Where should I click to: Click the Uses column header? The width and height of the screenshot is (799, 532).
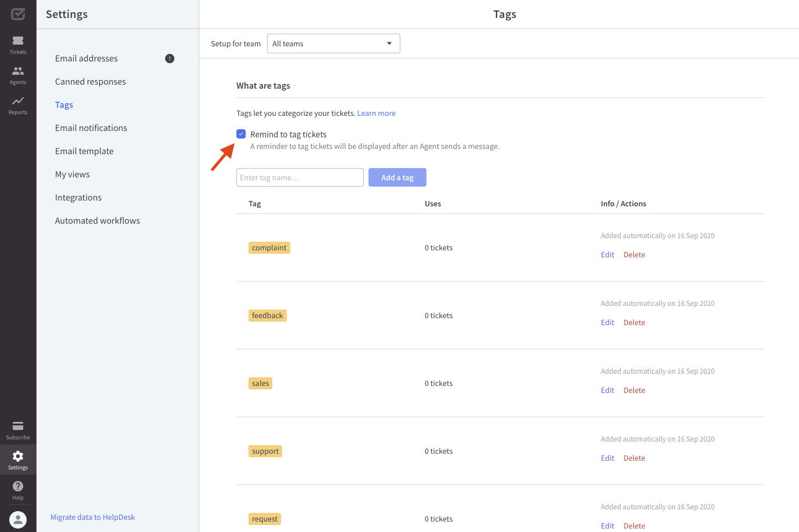click(433, 203)
